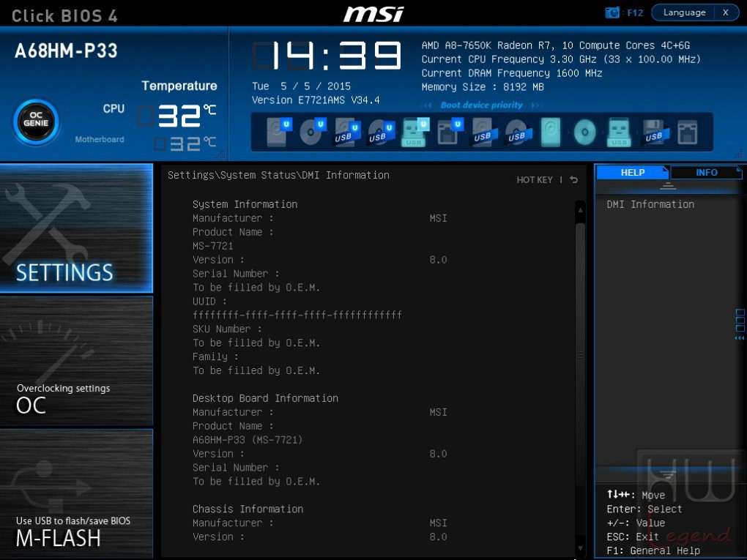This screenshot has width=747, height=560.
Task: Click the System Information 'Version :' 8.0 row
Action: pos(319,260)
